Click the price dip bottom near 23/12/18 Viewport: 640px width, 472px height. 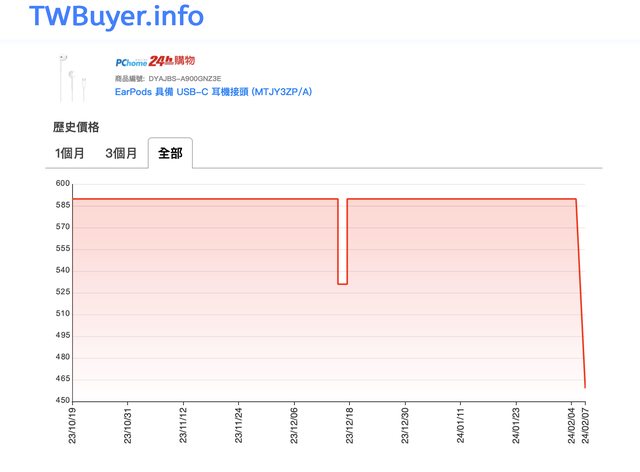point(342,284)
